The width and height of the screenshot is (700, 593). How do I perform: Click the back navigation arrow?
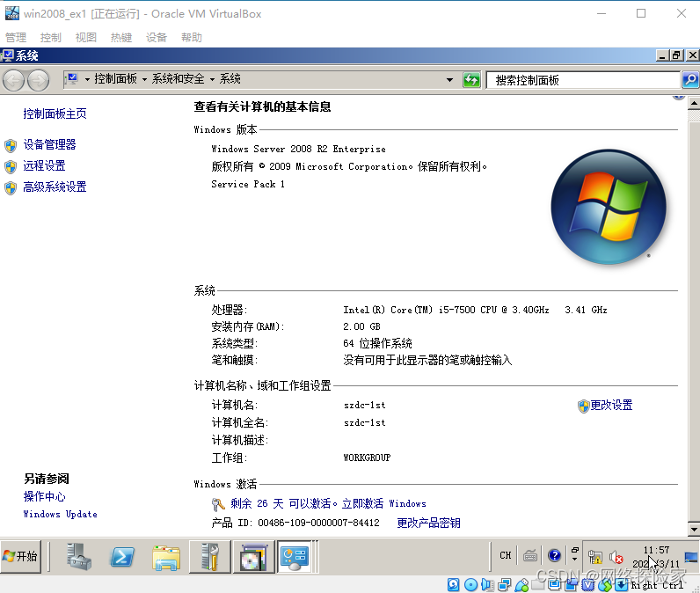(13, 81)
